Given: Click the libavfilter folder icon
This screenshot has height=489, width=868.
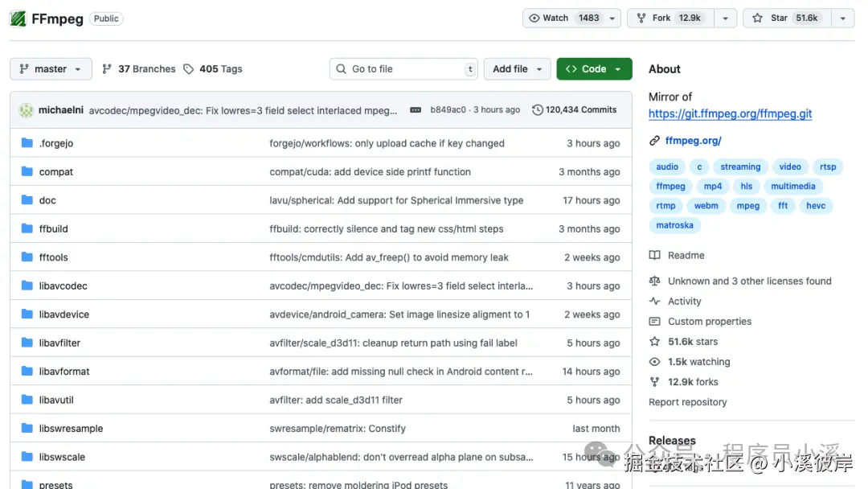Looking at the screenshot, I should pyautogui.click(x=27, y=343).
